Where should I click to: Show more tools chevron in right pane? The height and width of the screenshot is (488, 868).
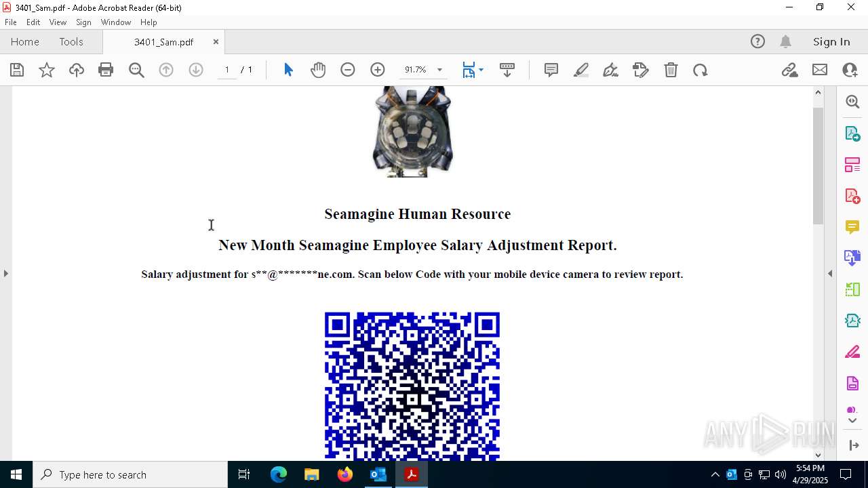[852, 421]
